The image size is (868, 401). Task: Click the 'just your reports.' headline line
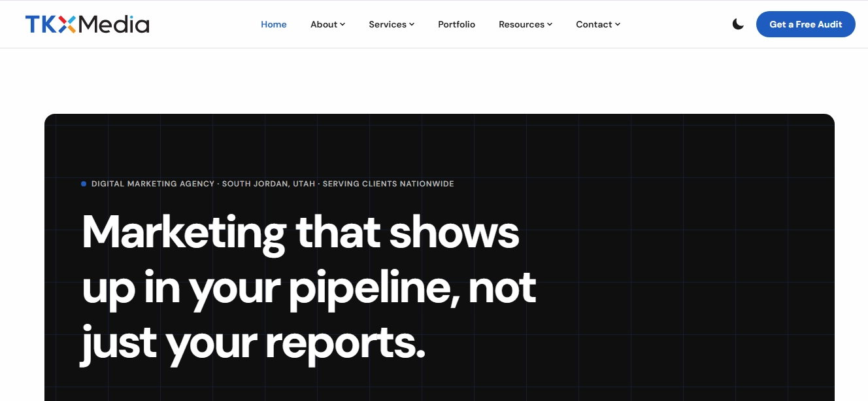pos(254,343)
